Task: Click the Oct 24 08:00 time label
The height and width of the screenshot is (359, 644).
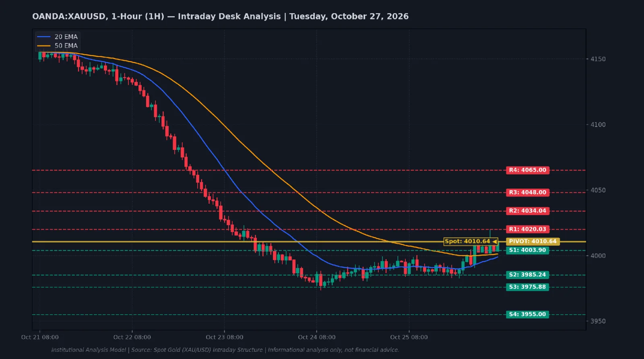Action: click(316, 337)
